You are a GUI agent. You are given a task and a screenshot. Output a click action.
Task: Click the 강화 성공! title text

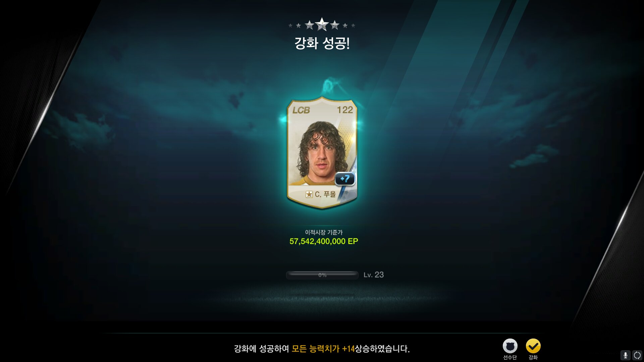(322, 43)
